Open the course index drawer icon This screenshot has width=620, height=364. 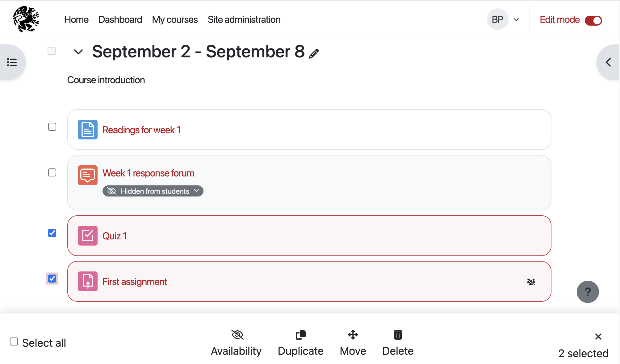coord(12,62)
